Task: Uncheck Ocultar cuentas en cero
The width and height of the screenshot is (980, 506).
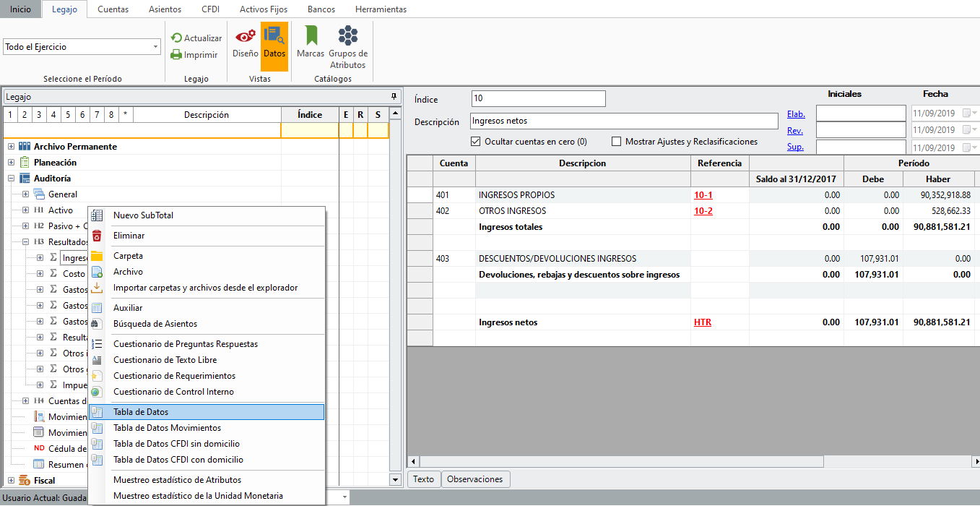Action: tap(476, 142)
